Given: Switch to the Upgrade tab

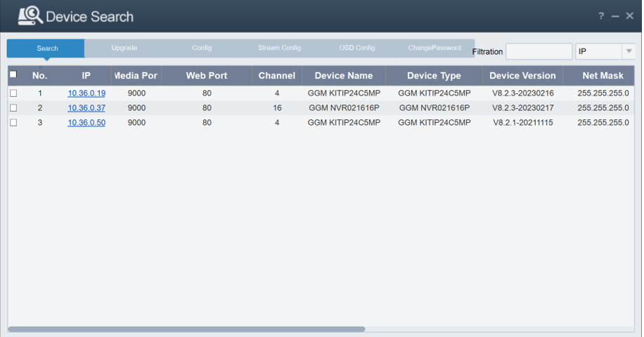Looking at the screenshot, I should point(124,48).
